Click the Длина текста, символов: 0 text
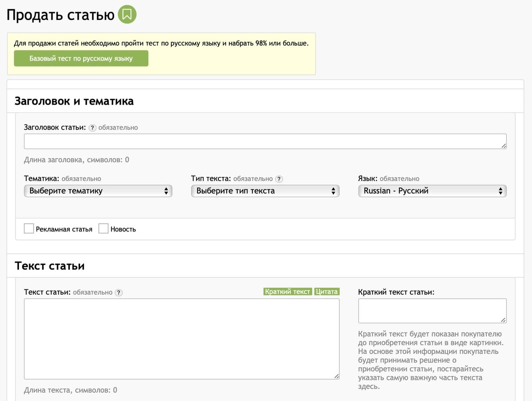The width and height of the screenshot is (532, 401). (71, 390)
